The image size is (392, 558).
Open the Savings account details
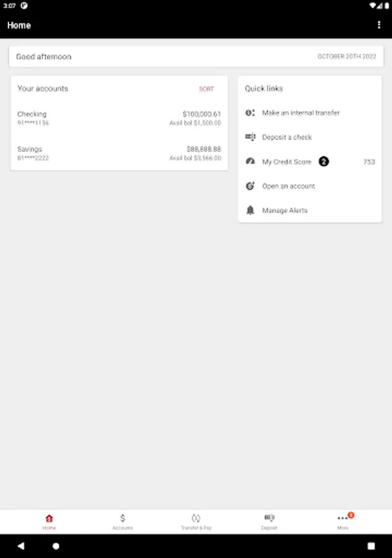119,153
